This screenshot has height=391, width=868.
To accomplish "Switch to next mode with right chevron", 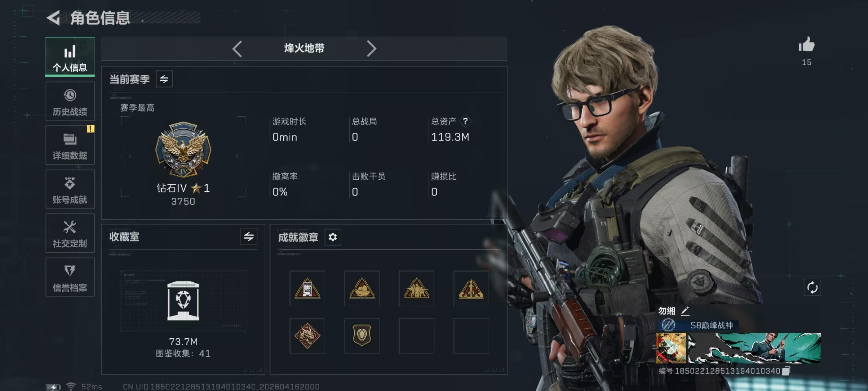I will 371,49.
